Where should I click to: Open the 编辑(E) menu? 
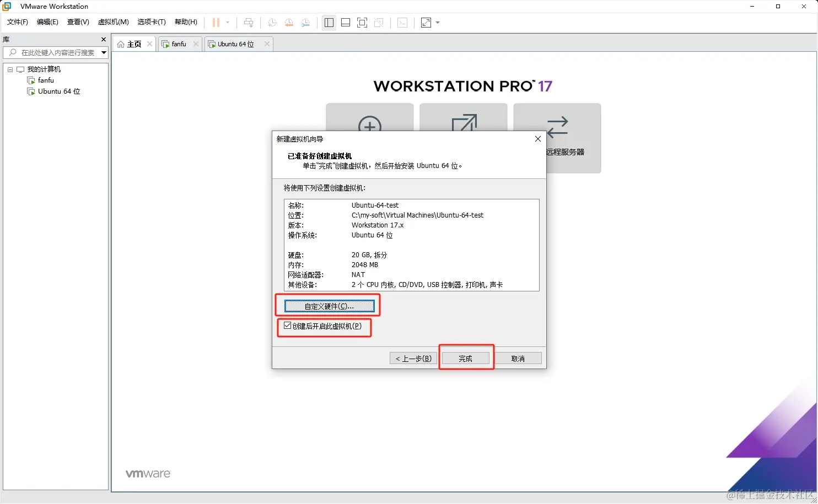click(47, 22)
